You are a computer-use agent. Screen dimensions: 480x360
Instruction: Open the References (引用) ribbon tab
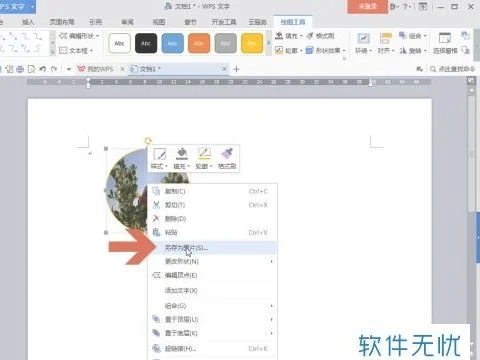point(95,22)
